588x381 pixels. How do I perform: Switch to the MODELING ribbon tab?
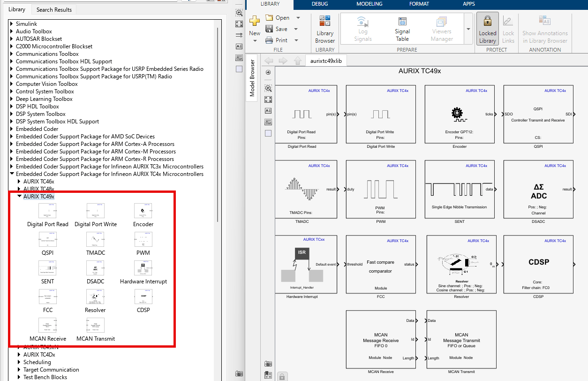[x=369, y=4]
